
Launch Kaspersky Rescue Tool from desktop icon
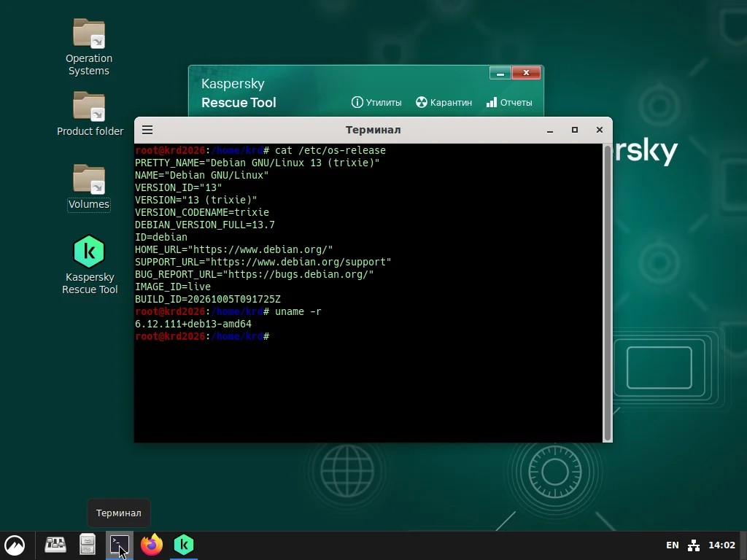[89, 265]
